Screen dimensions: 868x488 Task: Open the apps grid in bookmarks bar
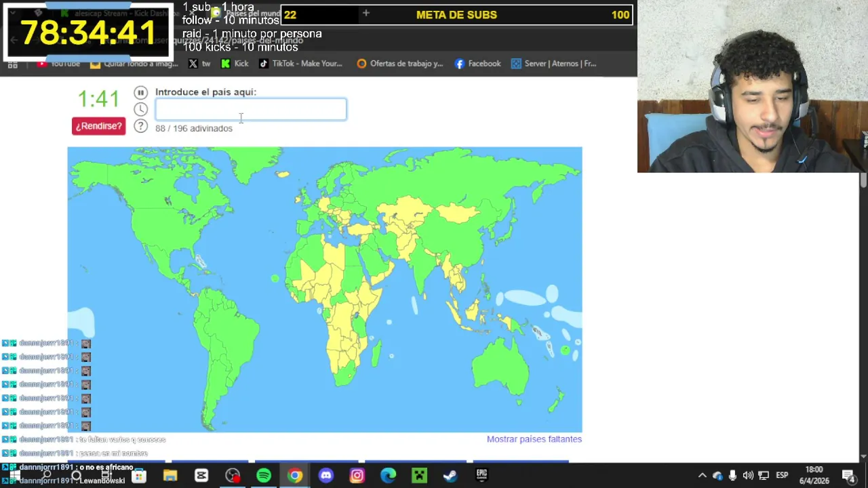(12, 64)
